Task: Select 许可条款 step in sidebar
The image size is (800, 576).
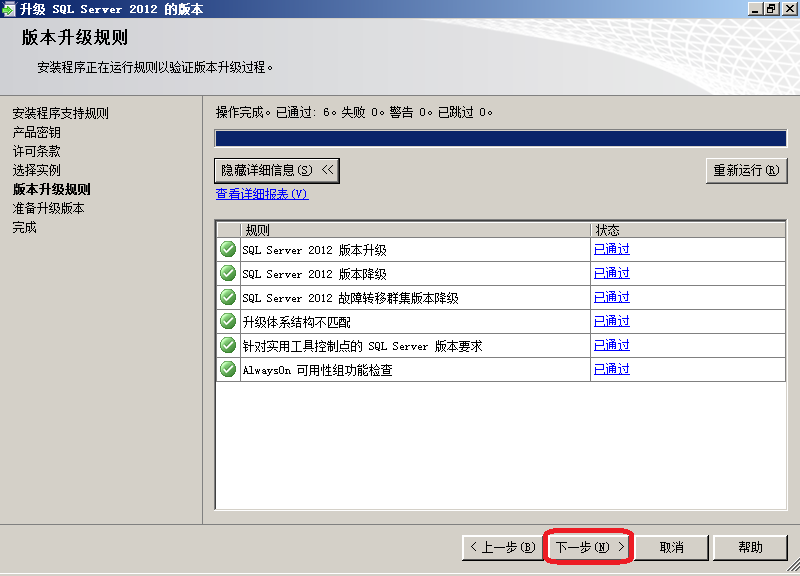Action: click(x=36, y=152)
